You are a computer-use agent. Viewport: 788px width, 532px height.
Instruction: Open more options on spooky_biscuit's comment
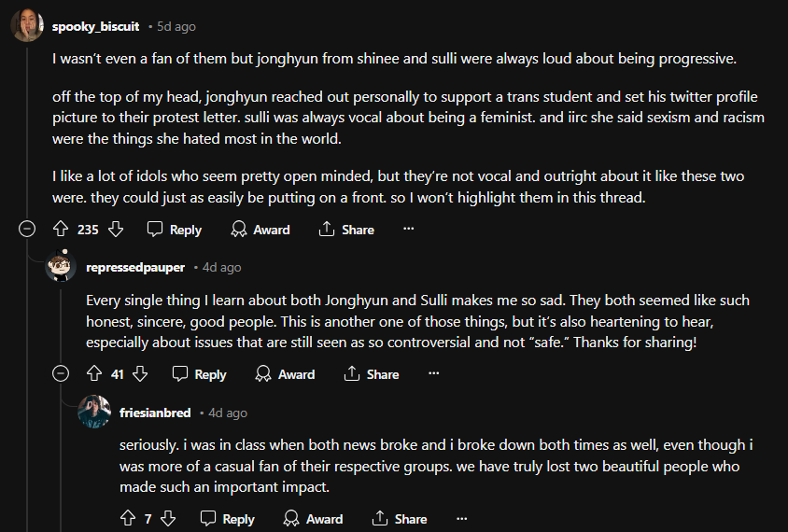(408, 230)
